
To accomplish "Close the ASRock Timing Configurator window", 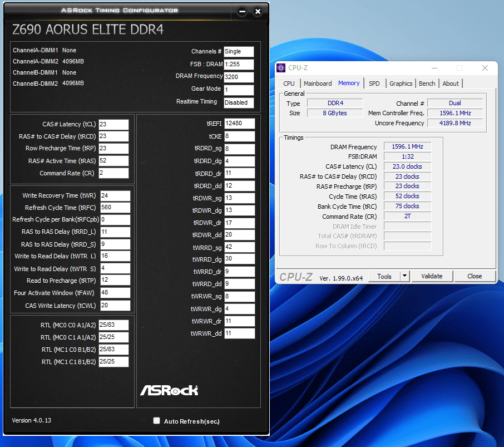I will pos(258,12).
